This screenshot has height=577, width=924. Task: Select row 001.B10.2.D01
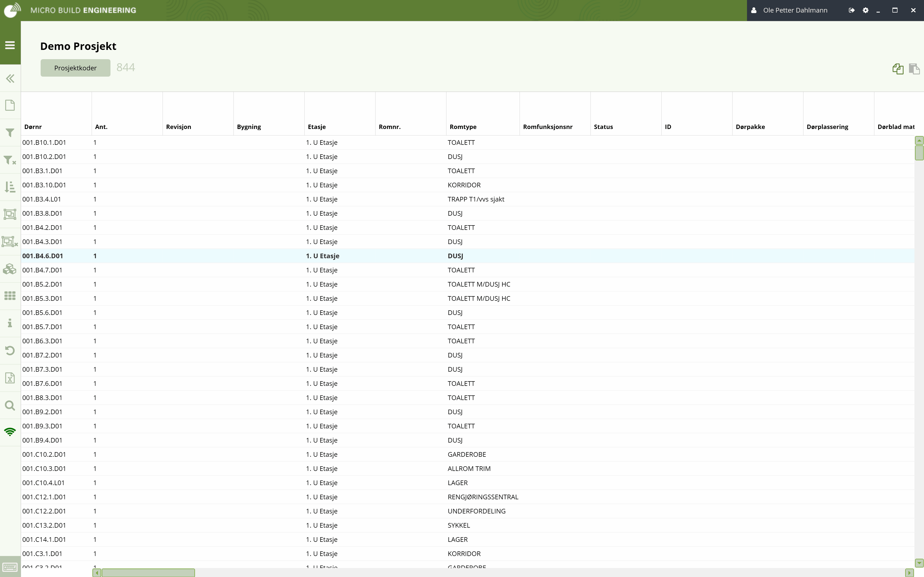click(x=467, y=157)
